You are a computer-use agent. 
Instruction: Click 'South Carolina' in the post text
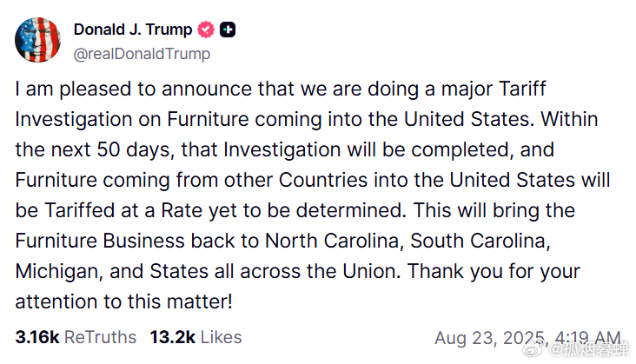tap(480, 241)
